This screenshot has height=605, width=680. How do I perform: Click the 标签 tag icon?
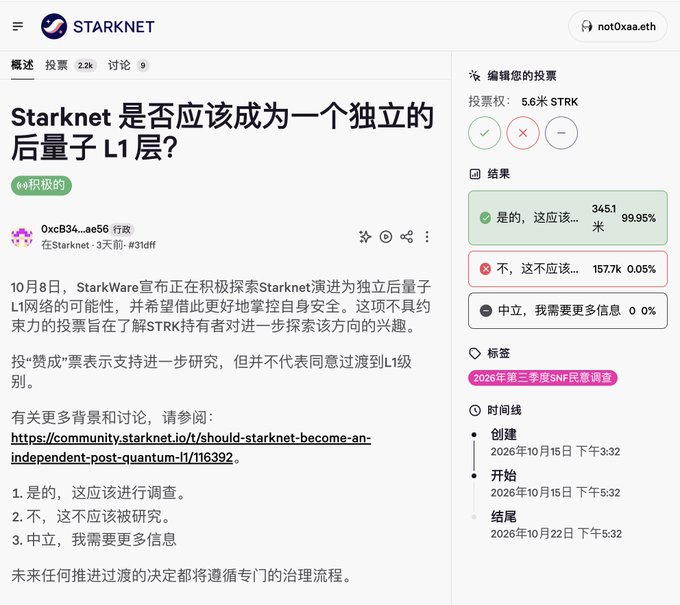pyautogui.click(x=475, y=353)
